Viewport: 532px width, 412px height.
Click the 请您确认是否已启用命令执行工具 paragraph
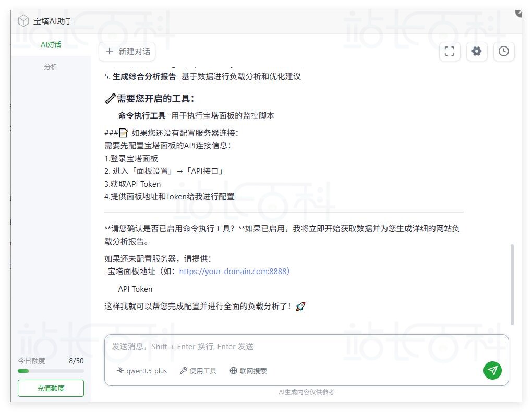click(282, 234)
